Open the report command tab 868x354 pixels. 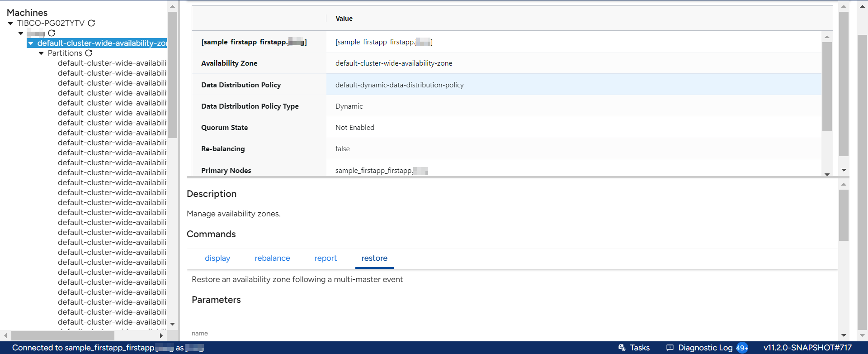point(325,258)
